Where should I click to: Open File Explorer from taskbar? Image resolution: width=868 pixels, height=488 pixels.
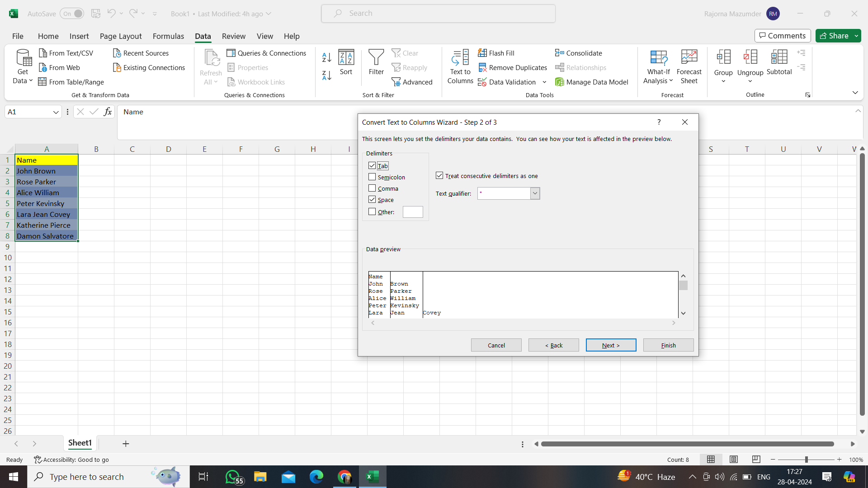click(260, 477)
